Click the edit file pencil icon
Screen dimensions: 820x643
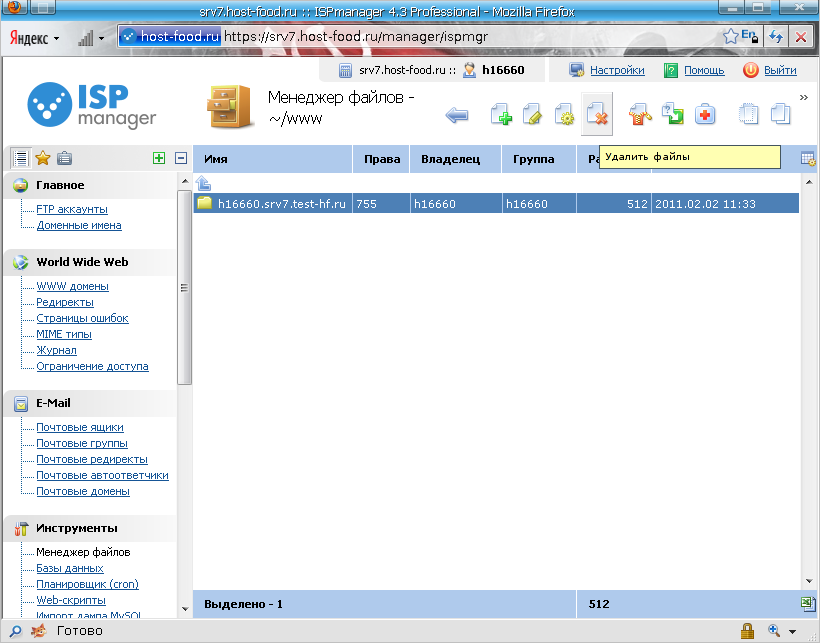[x=532, y=114]
